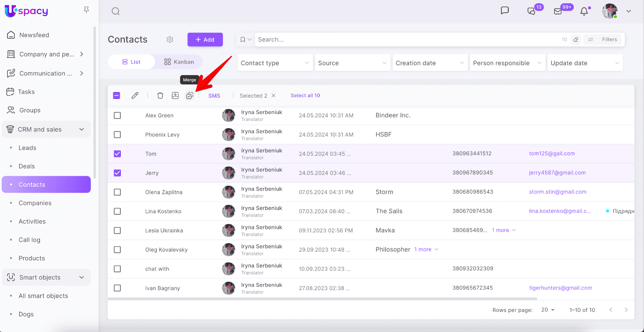Viewport: 644px width, 332px height.
Task: Open the mail envelope icon
Action: [x=558, y=11]
